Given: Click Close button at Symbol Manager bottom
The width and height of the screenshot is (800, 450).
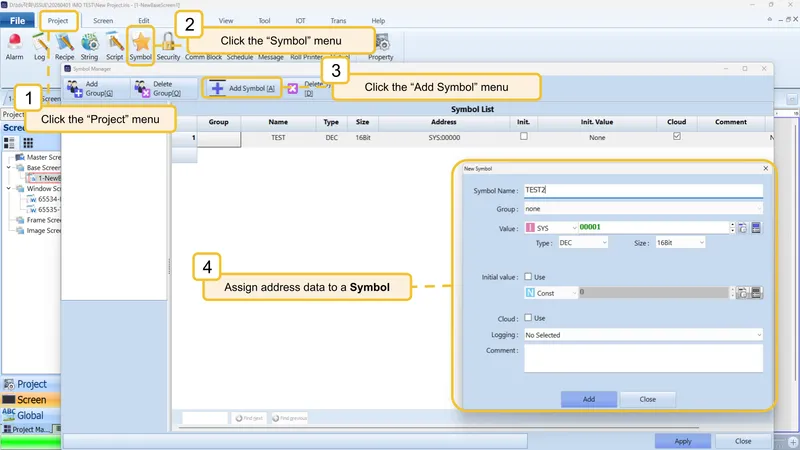Looking at the screenshot, I should pos(743,441).
